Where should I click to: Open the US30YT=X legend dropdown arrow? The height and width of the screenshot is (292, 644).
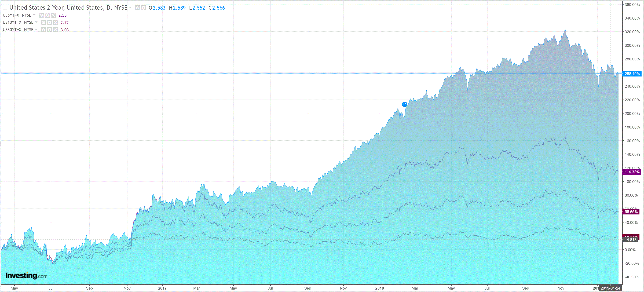coord(36,30)
